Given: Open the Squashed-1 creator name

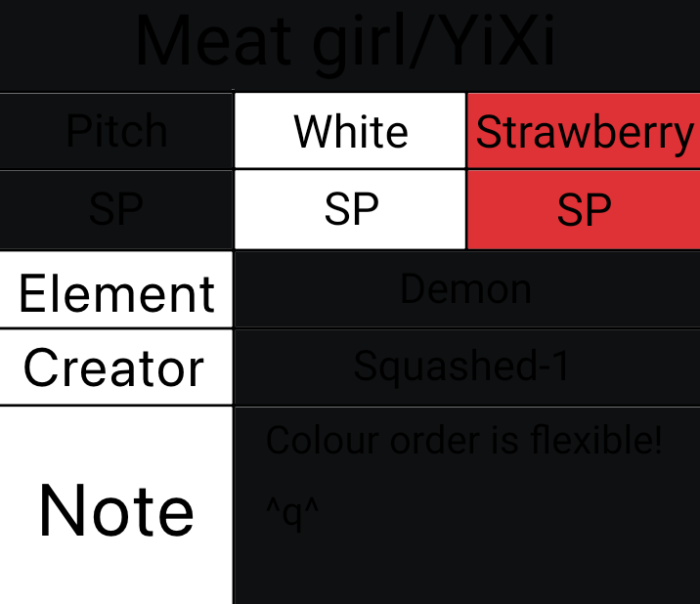Looking at the screenshot, I should (461, 367).
